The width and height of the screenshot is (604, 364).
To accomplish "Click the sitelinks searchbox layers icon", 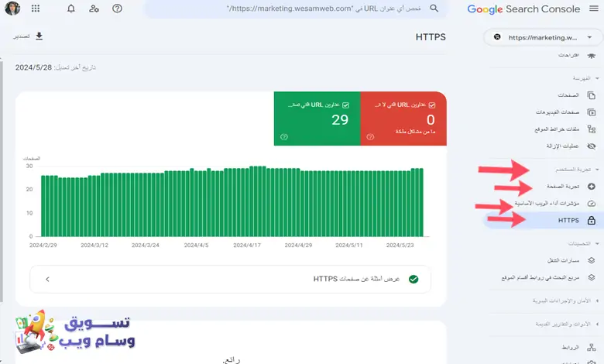I will pos(592,277).
